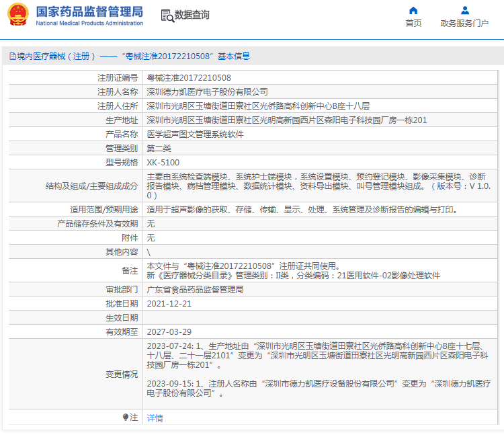Click 无 in 产品储存条件及有效期 row

point(151,224)
